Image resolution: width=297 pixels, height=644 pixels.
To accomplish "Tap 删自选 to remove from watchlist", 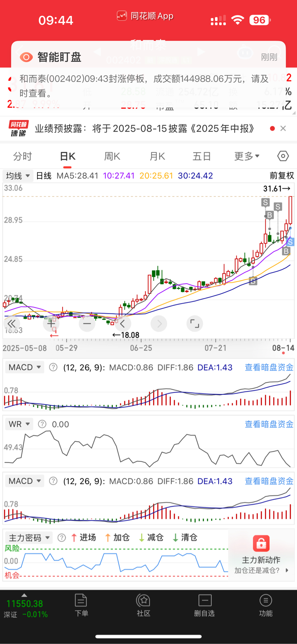I will [205, 605].
